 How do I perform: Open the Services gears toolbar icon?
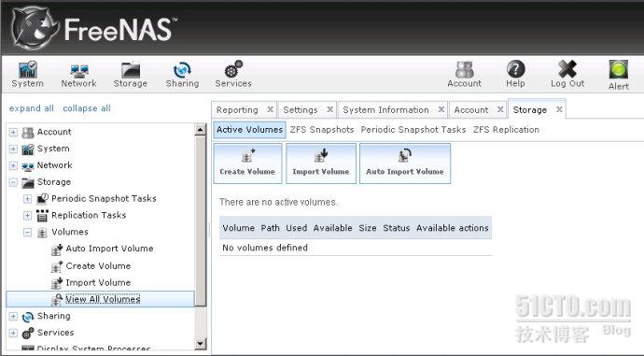click(233, 75)
